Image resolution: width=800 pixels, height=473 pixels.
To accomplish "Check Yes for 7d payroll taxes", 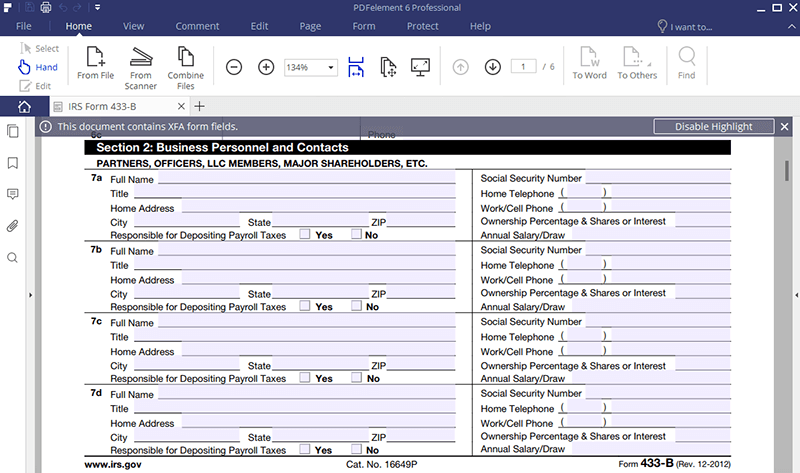I will [x=305, y=449].
